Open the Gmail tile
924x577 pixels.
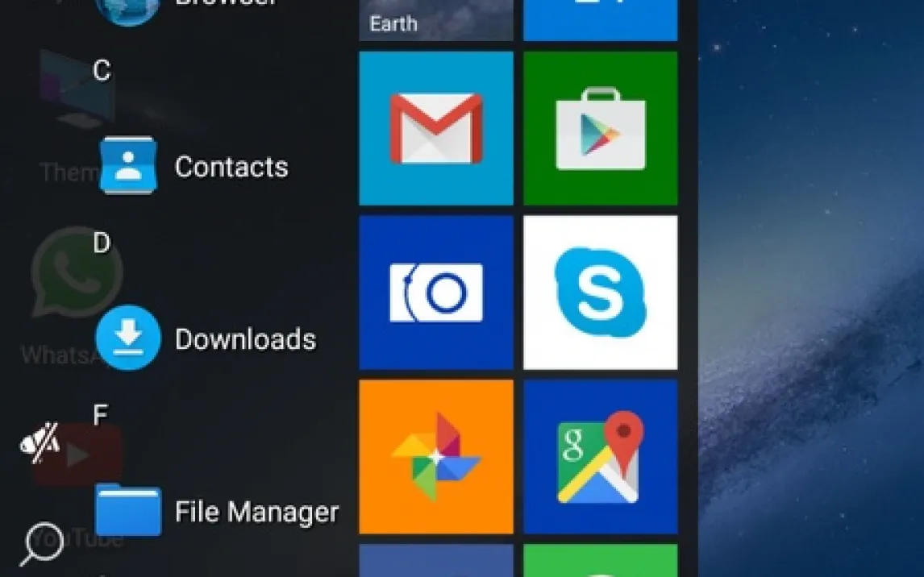(x=435, y=129)
